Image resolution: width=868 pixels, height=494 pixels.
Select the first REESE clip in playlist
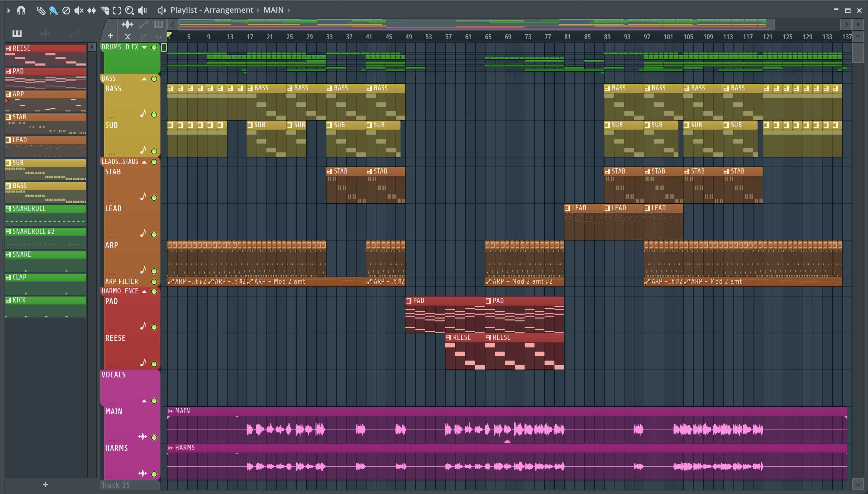click(465, 352)
